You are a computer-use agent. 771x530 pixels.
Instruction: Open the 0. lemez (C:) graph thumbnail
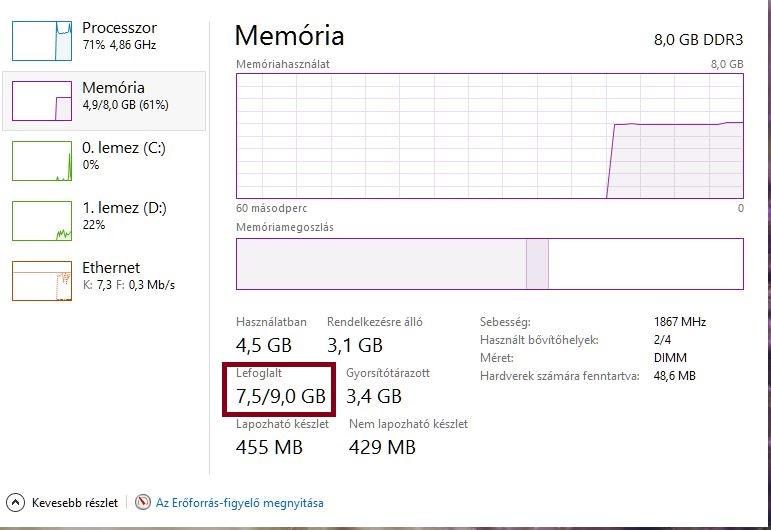click(42, 161)
